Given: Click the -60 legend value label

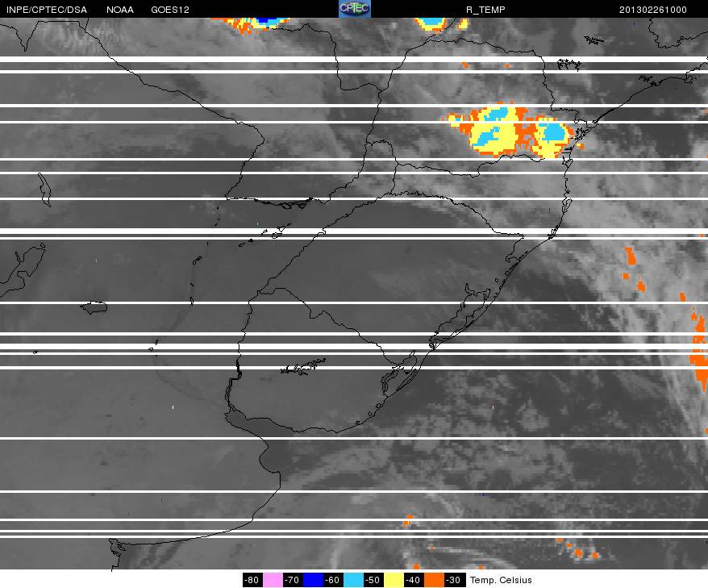Looking at the screenshot, I should [x=333, y=580].
